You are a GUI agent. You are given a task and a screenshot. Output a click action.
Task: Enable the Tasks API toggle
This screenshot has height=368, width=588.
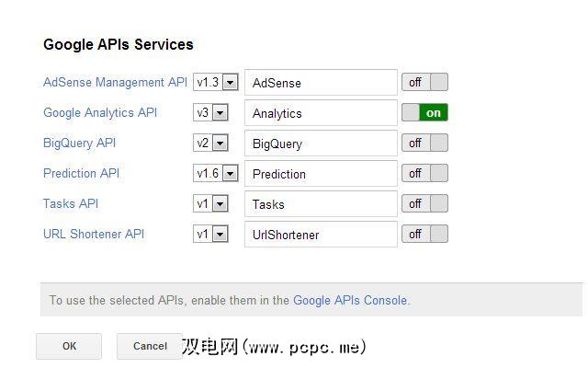[x=424, y=204]
